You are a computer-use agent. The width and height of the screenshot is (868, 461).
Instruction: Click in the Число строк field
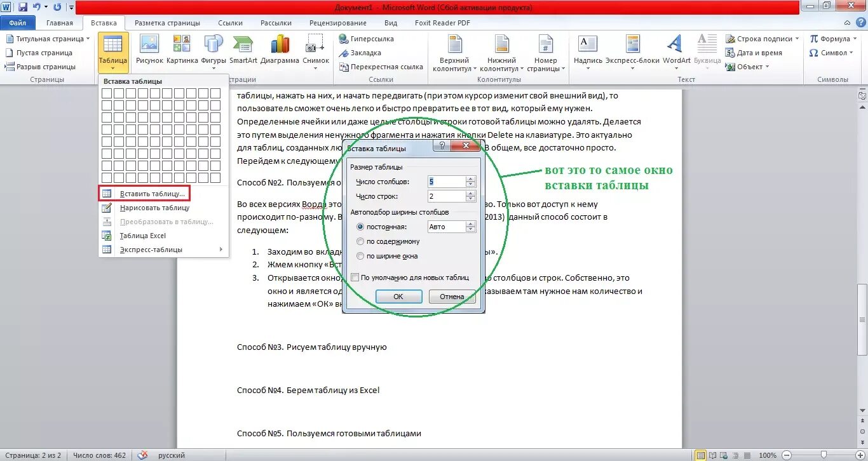tap(447, 196)
